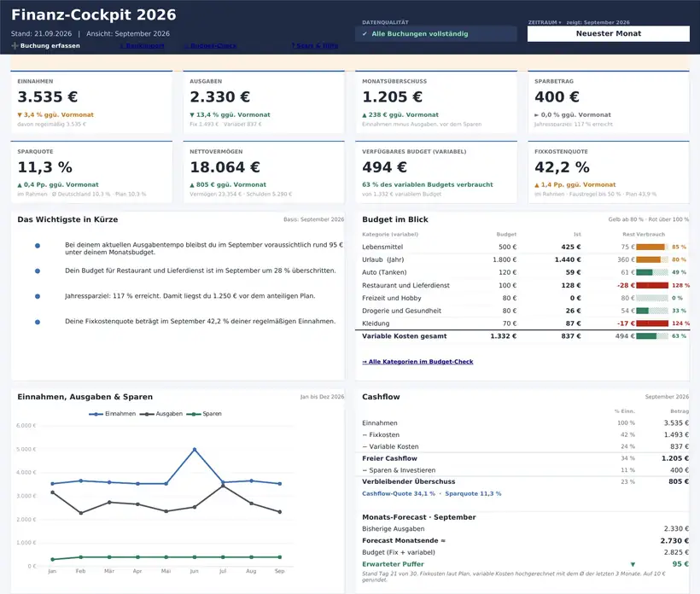
Task: Click the Freizeit und Hobby 0 % bar
Action: (652, 298)
